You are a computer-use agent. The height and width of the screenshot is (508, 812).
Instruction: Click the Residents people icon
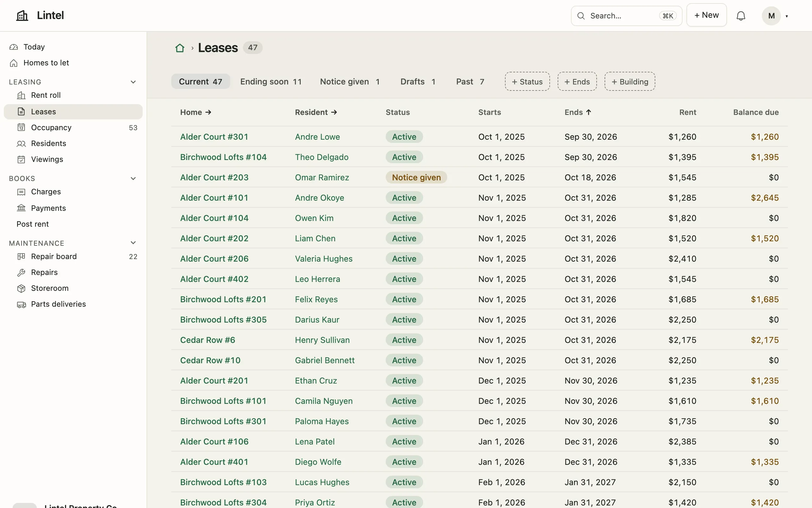21,144
